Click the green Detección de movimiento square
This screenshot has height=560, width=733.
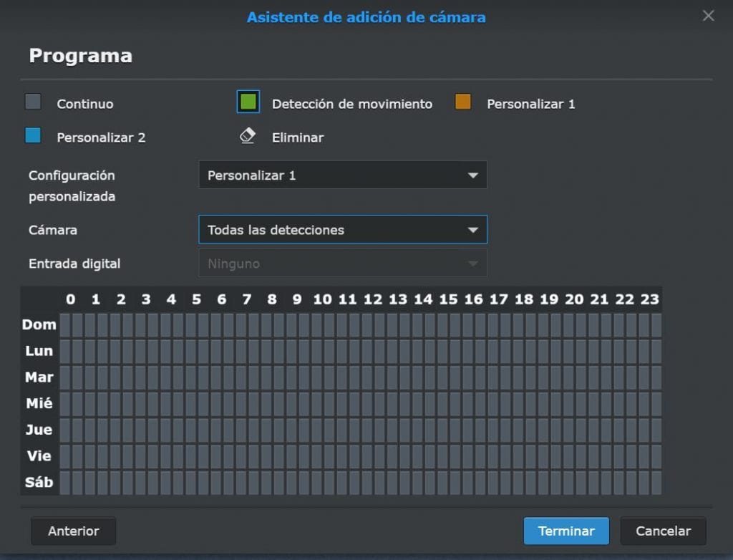pos(247,102)
